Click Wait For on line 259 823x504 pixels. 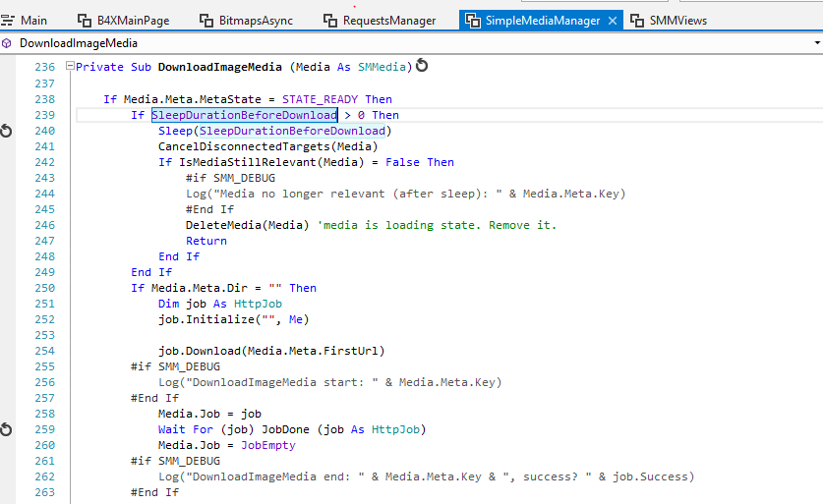(x=186, y=429)
